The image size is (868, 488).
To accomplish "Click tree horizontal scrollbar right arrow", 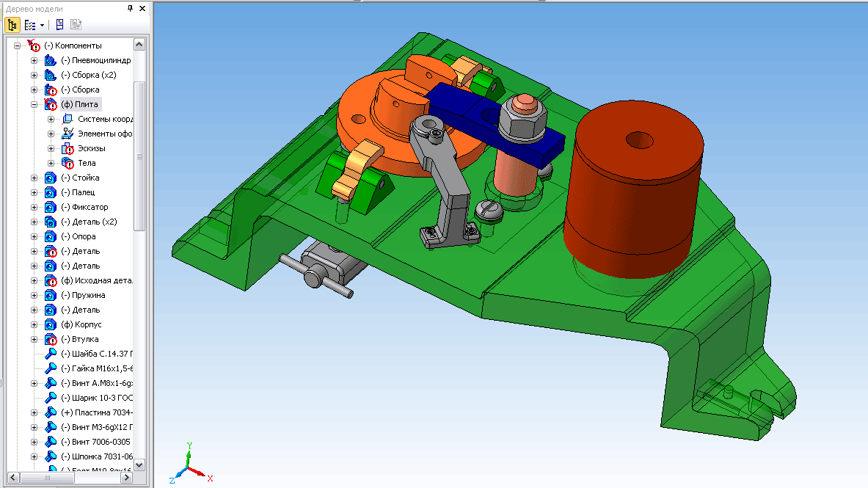I will 127,478.
